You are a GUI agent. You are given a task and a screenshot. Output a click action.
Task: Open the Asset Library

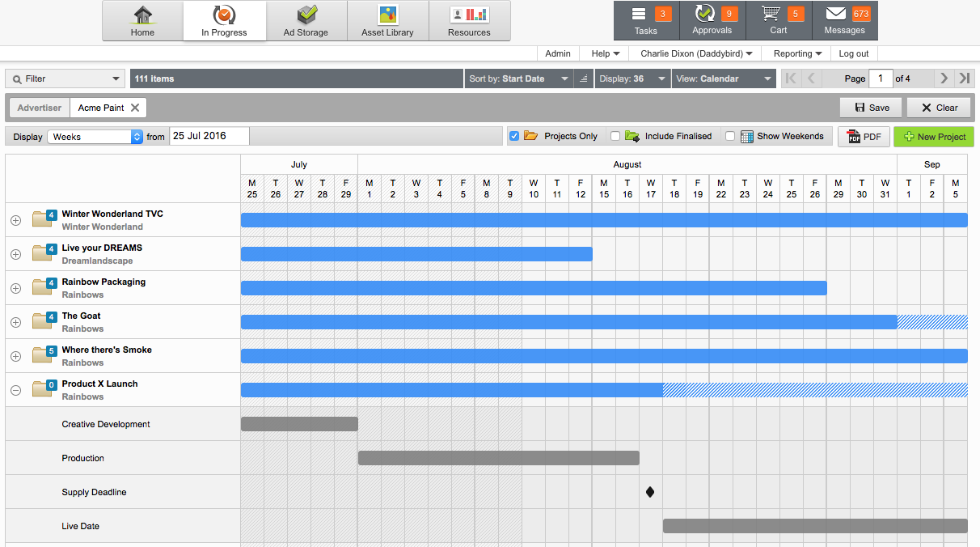(x=387, y=20)
